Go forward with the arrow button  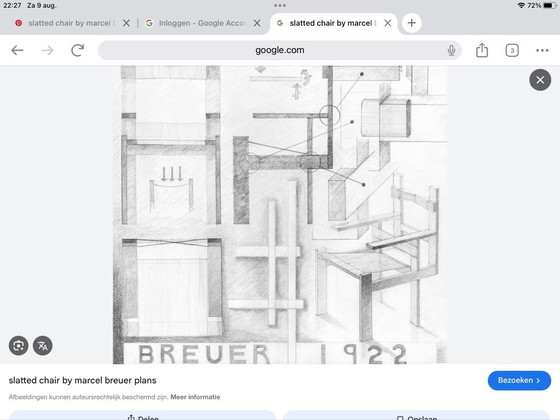click(x=47, y=50)
